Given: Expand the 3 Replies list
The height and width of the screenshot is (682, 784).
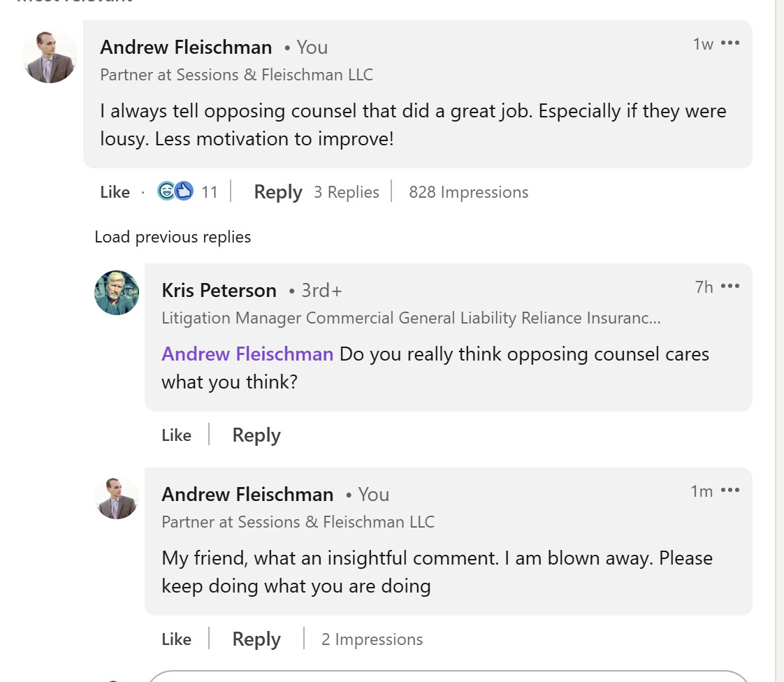Looking at the screenshot, I should coord(347,192).
